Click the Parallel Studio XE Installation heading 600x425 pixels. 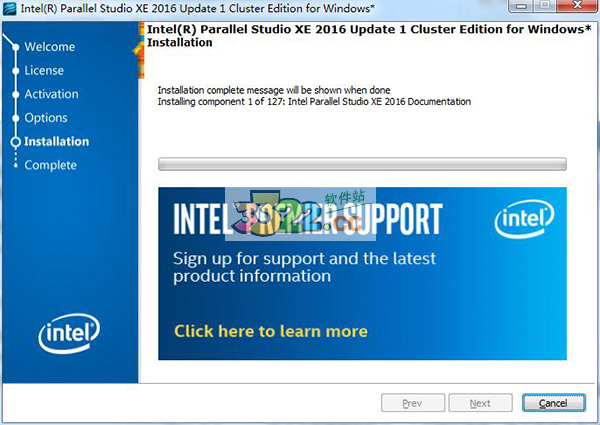tap(369, 36)
